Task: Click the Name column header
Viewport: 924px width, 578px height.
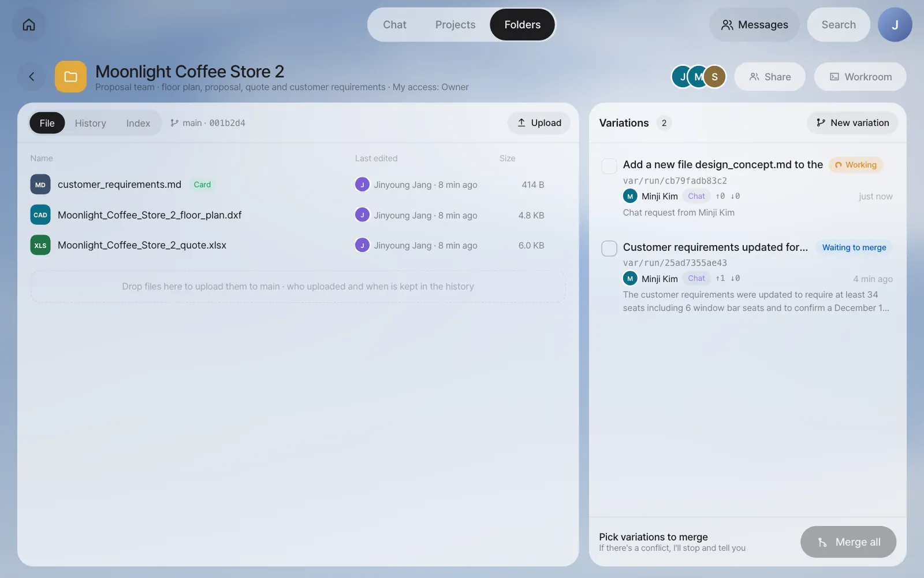Action: pyautogui.click(x=42, y=158)
